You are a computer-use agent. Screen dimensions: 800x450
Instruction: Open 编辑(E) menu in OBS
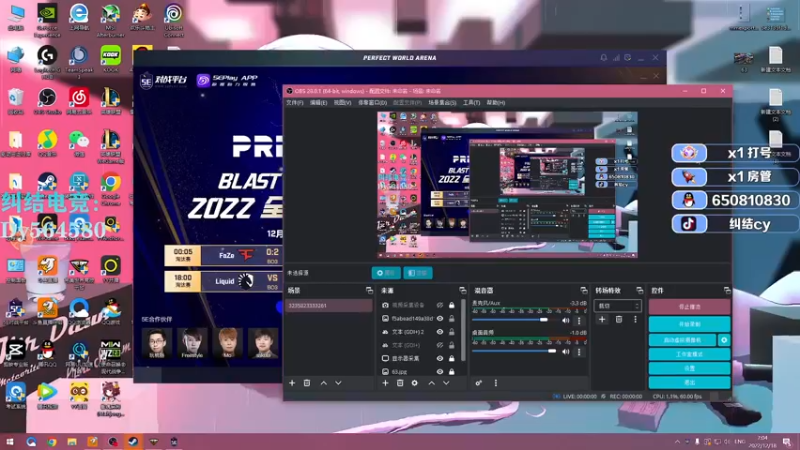tap(318, 103)
